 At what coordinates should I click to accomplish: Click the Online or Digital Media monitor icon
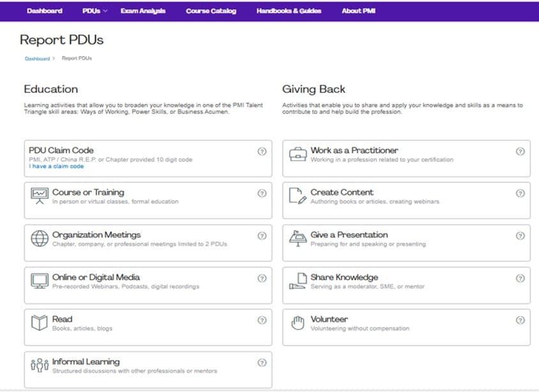40,281
